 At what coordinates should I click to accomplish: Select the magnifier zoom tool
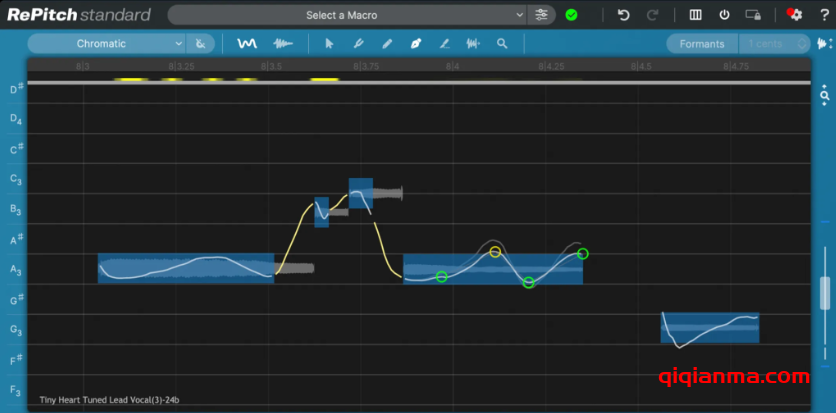click(502, 44)
